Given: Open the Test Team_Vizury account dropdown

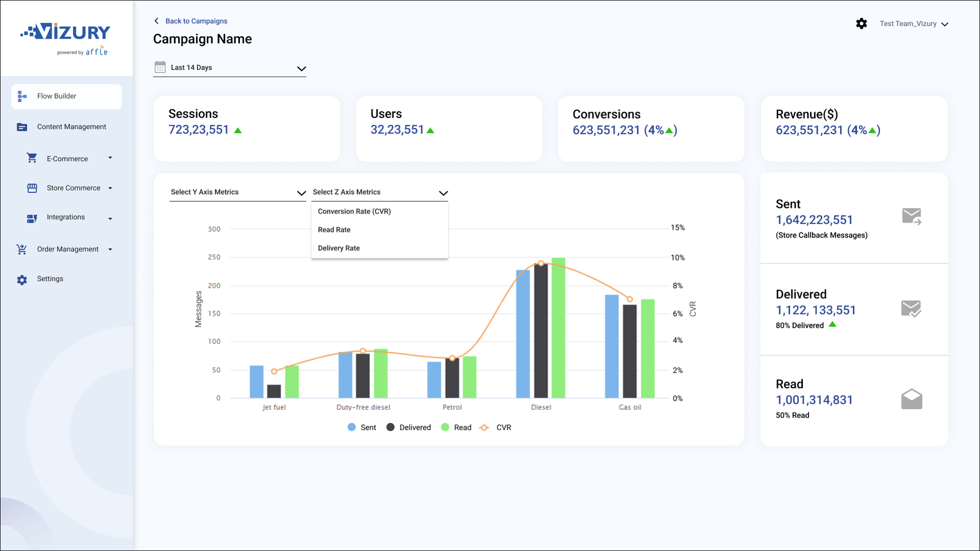Looking at the screenshot, I should 914,24.
